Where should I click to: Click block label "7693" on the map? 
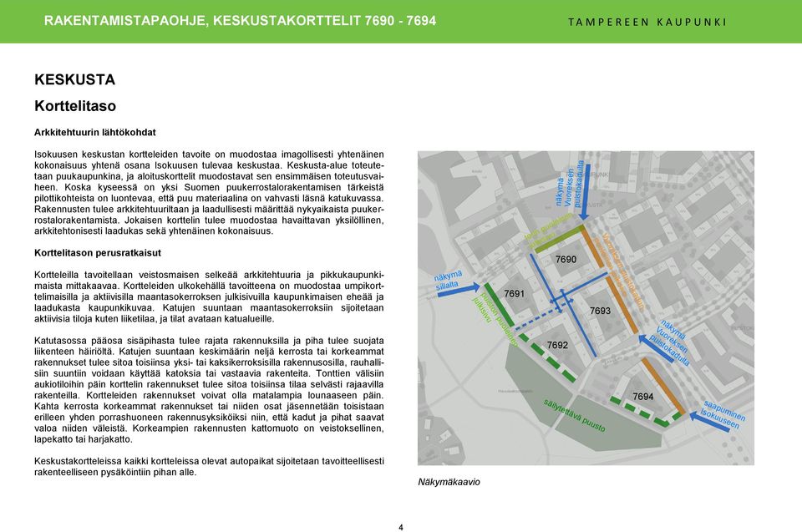[x=600, y=311]
